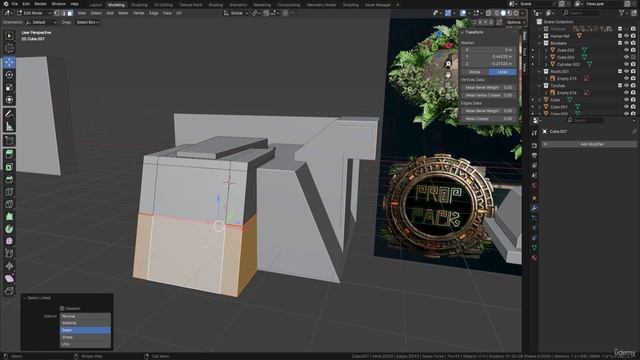This screenshot has width=640, height=360.
Task: Select the Spin tool
Action: point(9,229)
